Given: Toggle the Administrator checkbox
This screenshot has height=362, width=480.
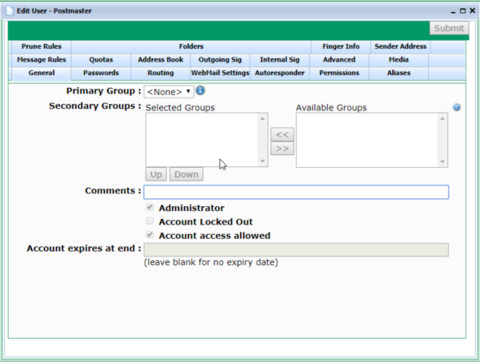Looking at the screenshot, I should [150, 207].
